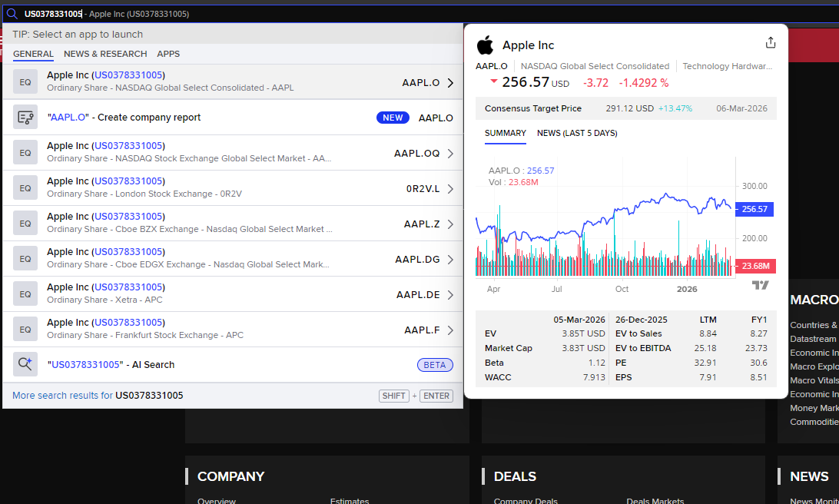Select NEWS (LAST 5 DAYS) tab

(577, 133)
